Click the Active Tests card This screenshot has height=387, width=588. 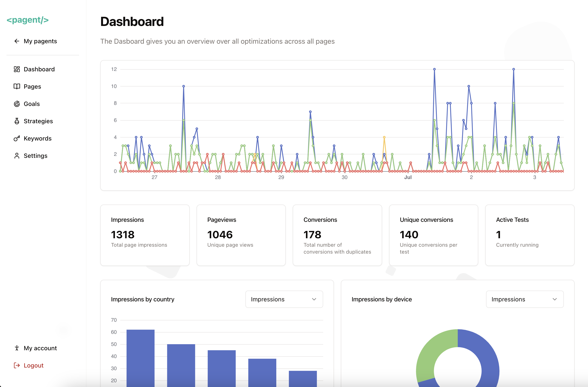(530, 235)
